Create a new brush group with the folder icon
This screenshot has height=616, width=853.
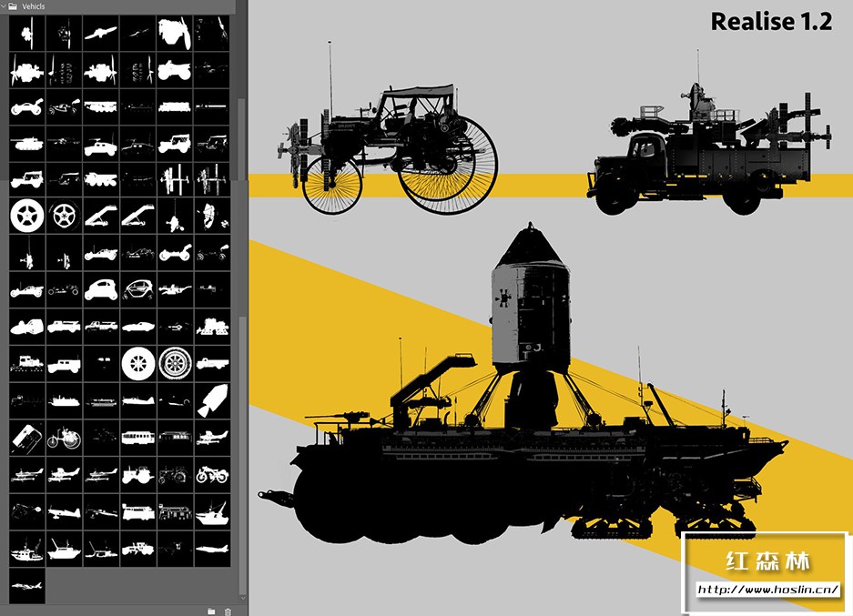pyautogui.click(x=211, y=611)
